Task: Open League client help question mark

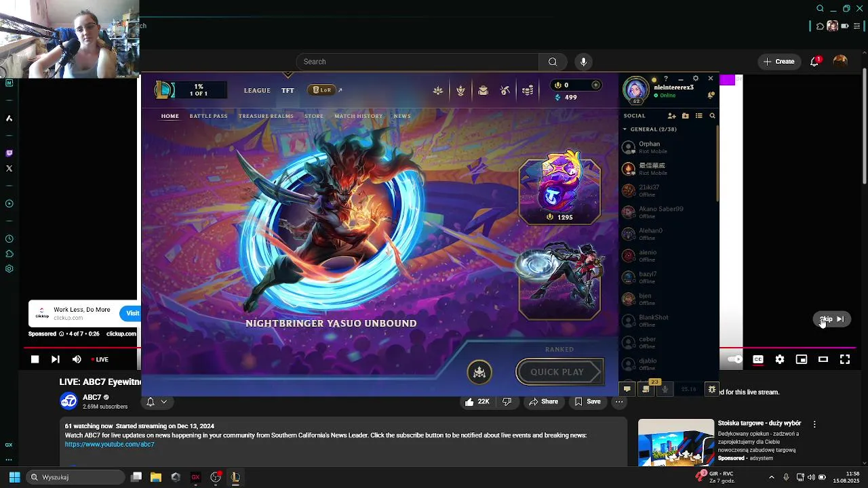Action: click(x=666, y=79)
